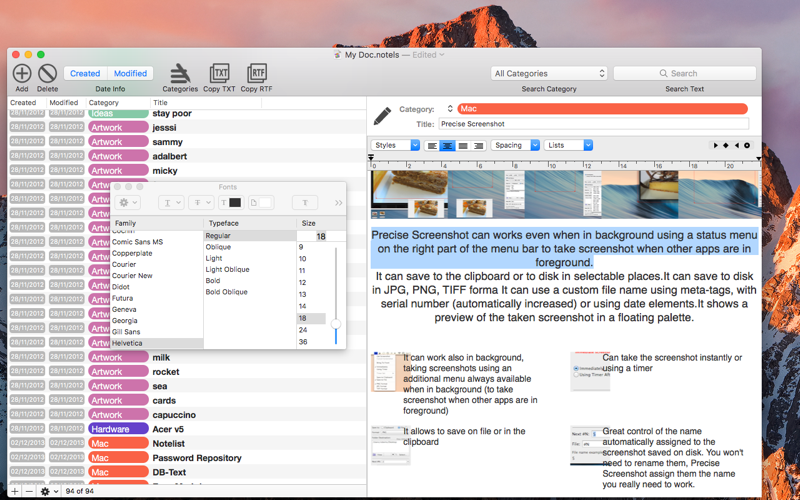Choose Bold Oblique typeface

pyautogui.click(x=227, y=292)
